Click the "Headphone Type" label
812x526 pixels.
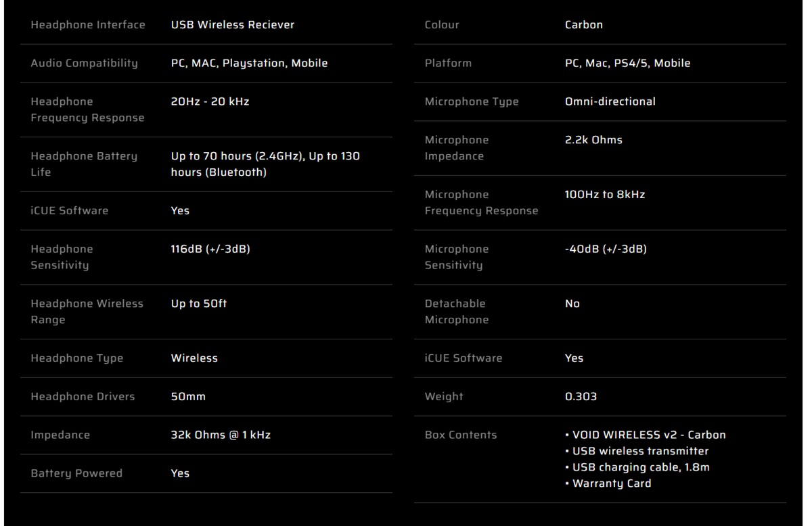77,358
